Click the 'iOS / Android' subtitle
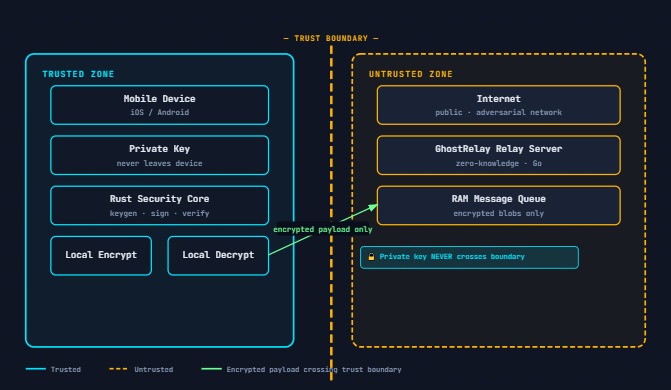671x390 pixels. click(x=160, y=112)
